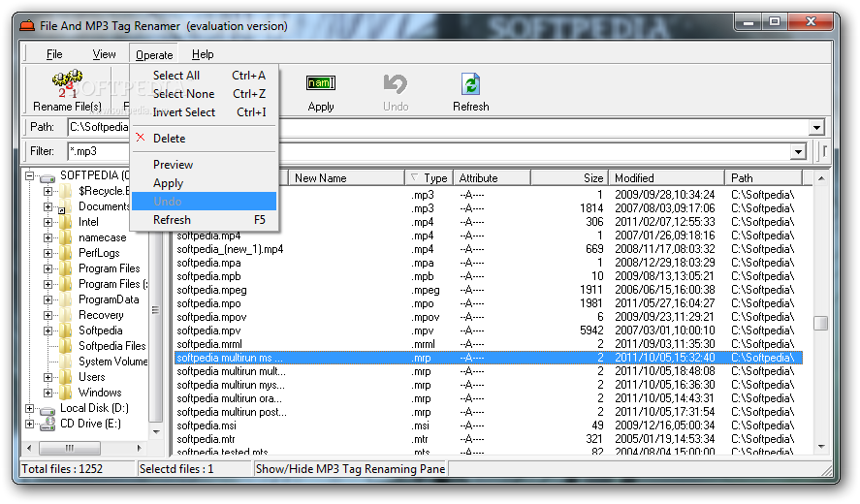Select the System Volume folder in tree

[x=113, y=362]
